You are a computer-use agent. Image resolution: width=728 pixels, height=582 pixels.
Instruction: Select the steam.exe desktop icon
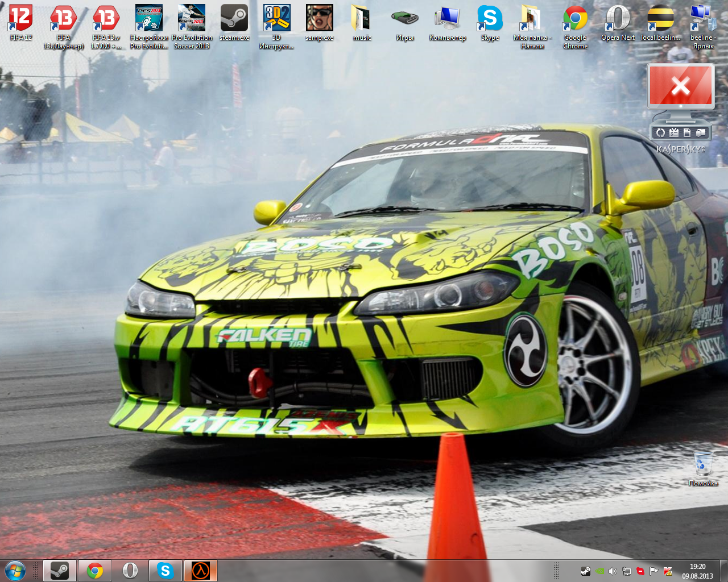[x=234, y=19]
